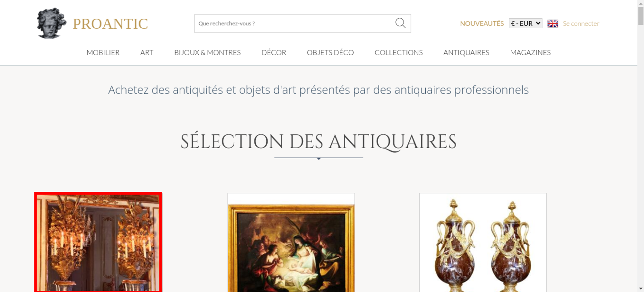This screenshot has width=644, height=292.
Task: Select Bijoux & Montres category
Action: point(207,52)
